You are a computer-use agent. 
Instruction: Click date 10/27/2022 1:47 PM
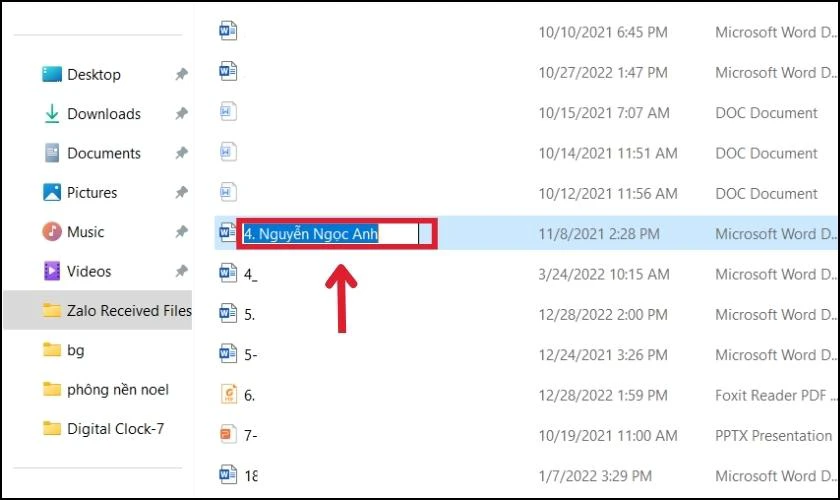click(x=603, y=72)
